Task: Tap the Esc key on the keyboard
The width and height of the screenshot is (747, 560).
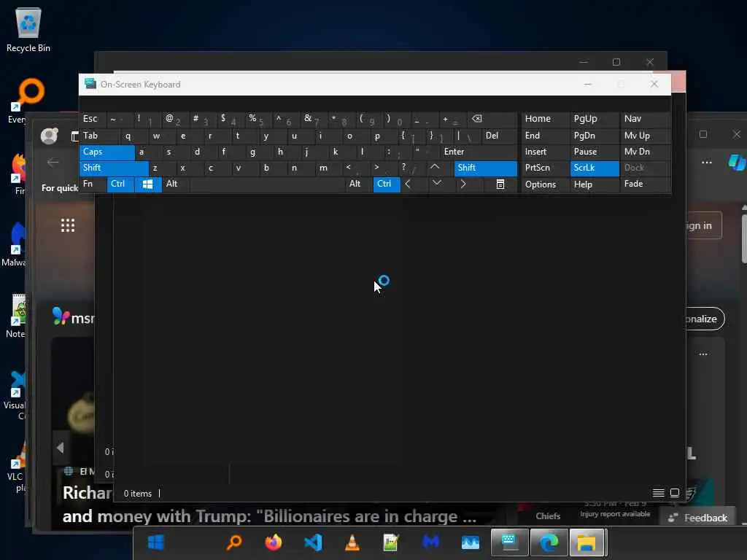Action: [93, 119]
